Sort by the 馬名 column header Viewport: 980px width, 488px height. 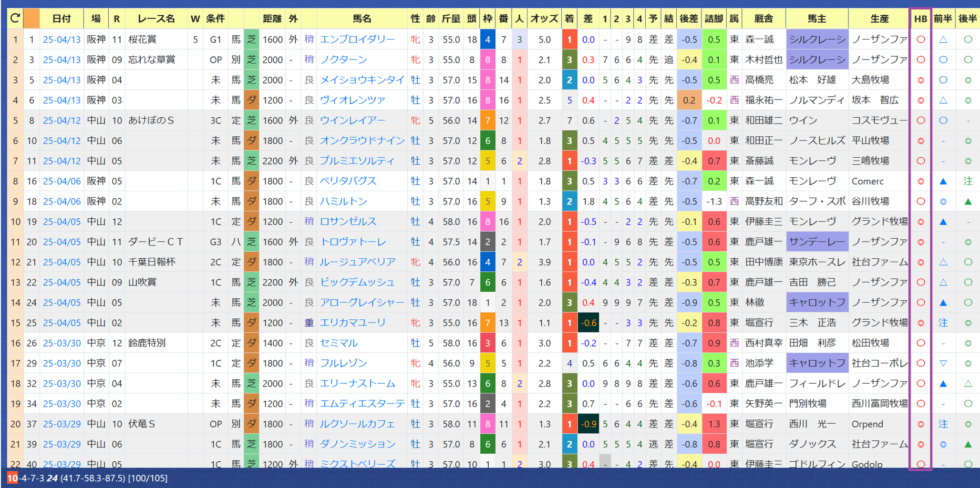[362, 19]
